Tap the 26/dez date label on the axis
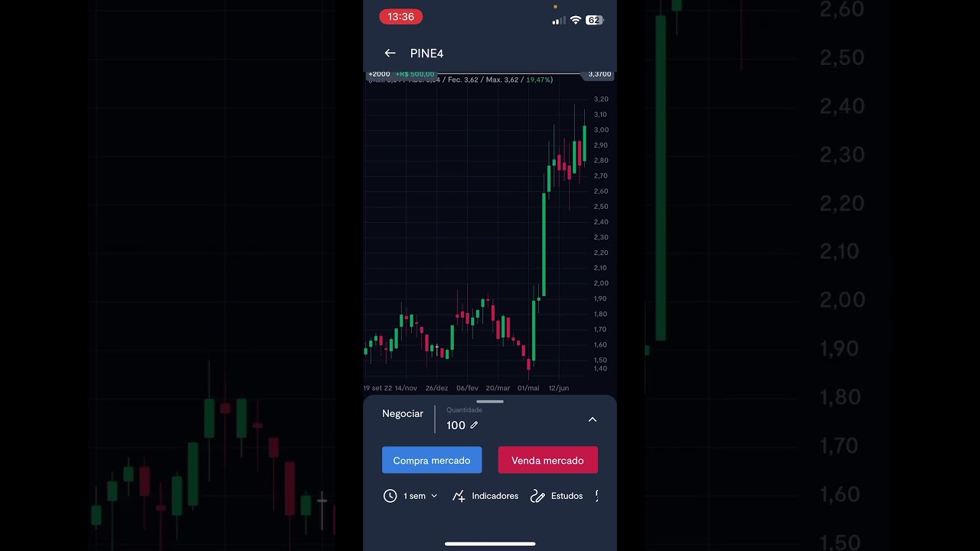This screenshot has width=980, height=551. (436, 388)
